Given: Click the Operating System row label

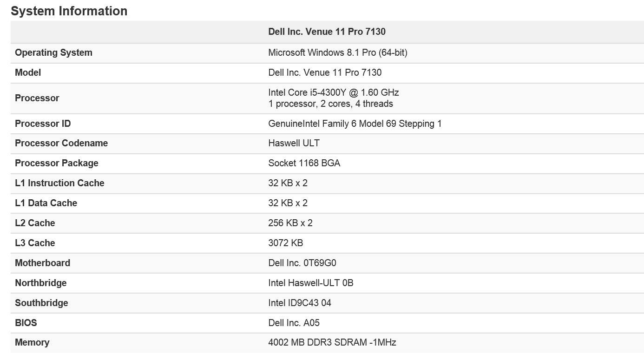Looking at the screenshot, I should pyautogui.click(x=54, y=53).
